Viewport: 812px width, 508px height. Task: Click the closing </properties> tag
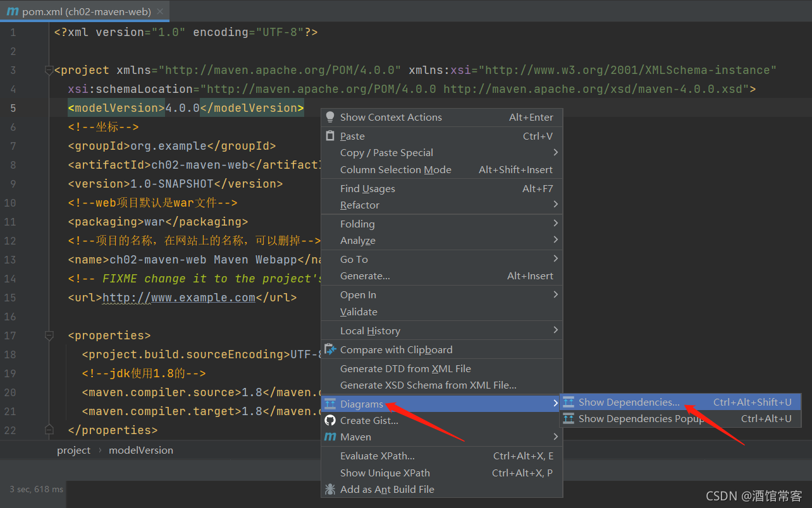click(113, 430)
